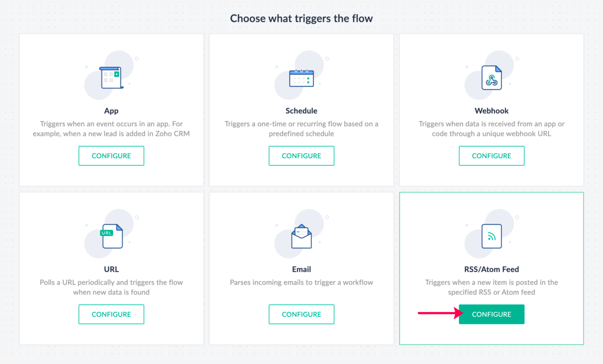The width and height of the screenshot is (603, 364).
Task: Select the RSS/Atom Feed card title
Action: point(491,269)
